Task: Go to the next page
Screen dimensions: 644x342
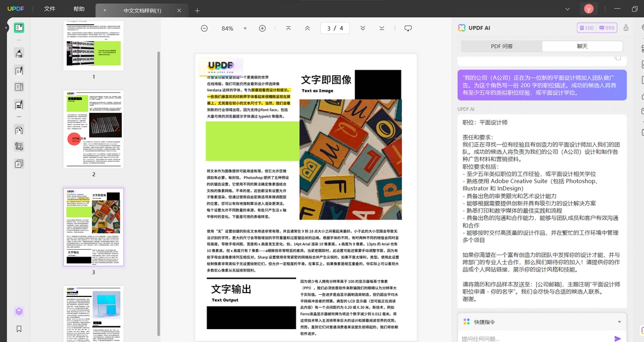Action: point(363,28)
